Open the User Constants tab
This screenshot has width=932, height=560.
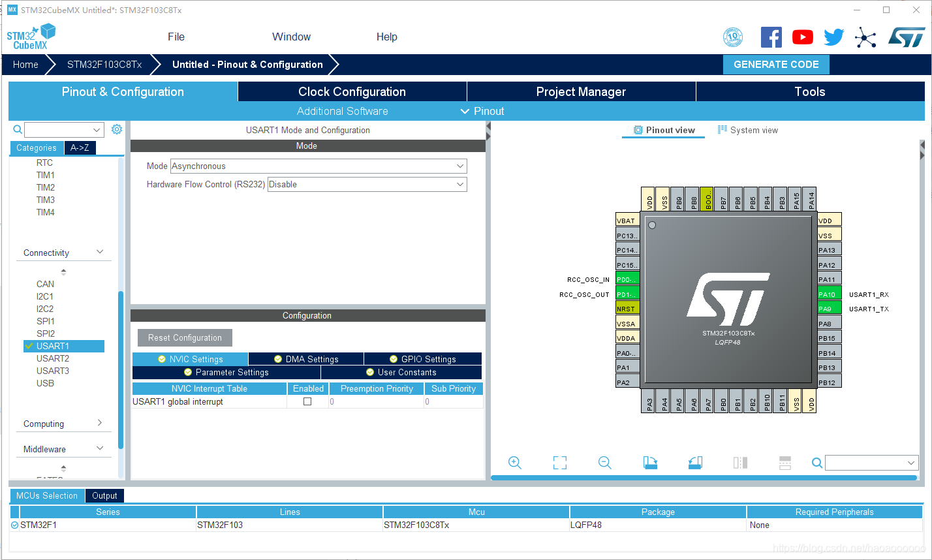click(401, 372)
